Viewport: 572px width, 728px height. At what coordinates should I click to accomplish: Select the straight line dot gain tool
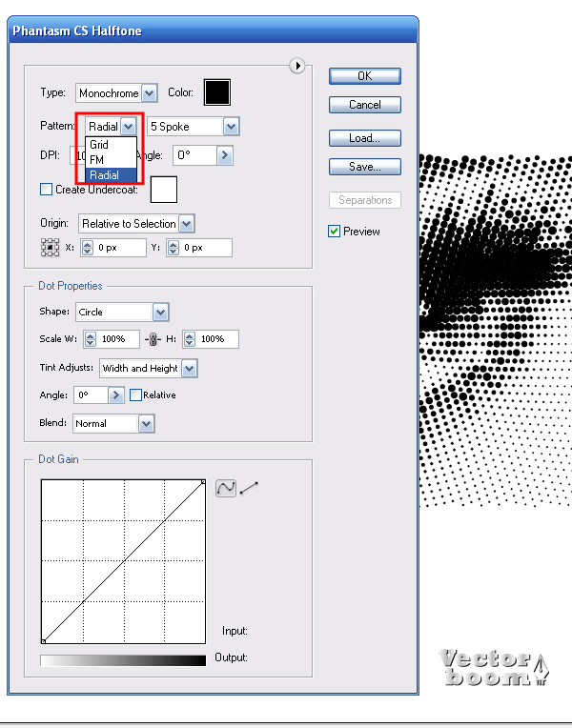tap(249, 488)
